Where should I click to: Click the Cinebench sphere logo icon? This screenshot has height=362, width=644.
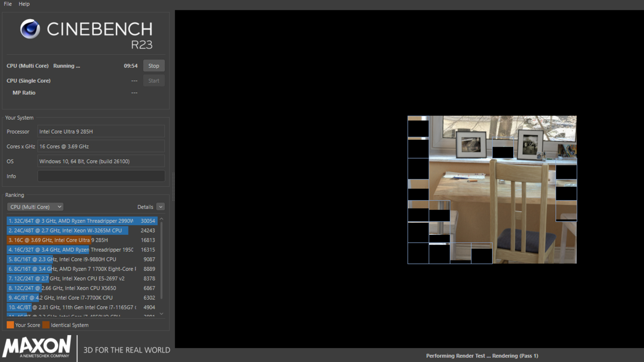[30, 29]
